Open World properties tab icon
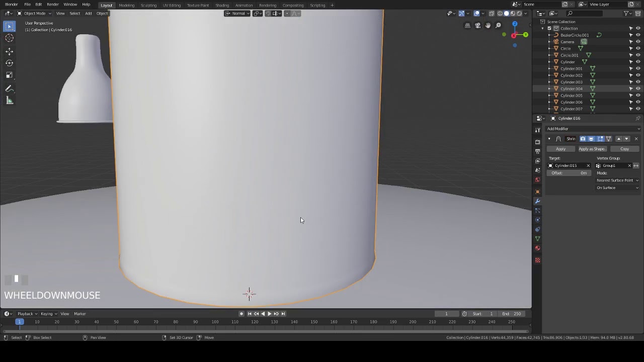Viewport: 644px width, 362px height. (x=537, y=180)
